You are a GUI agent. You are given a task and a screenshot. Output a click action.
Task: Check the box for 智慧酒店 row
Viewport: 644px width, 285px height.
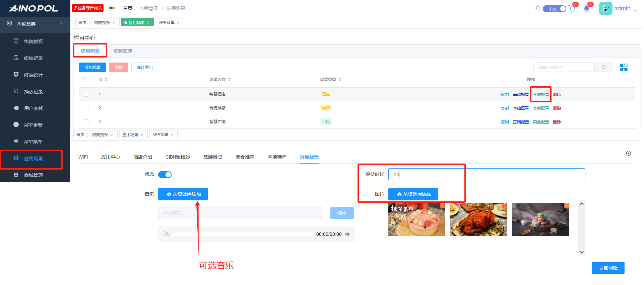[86, 94]
